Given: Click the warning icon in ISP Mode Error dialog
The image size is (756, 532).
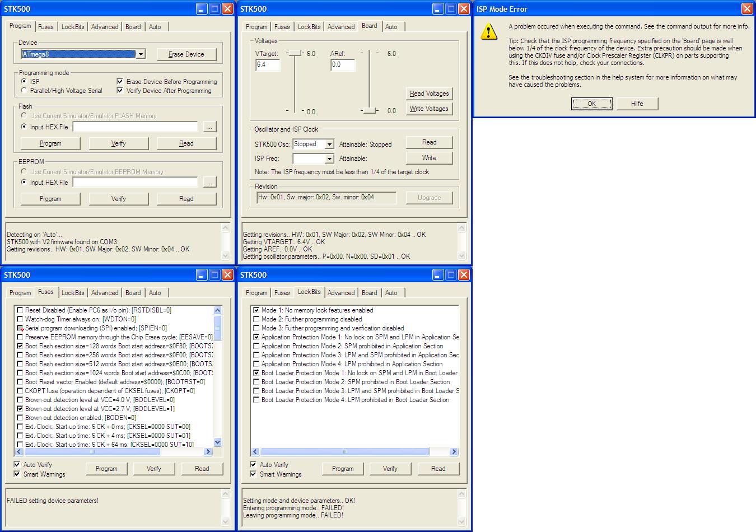Looking at the screenshot, I should click(x=488, y=32).
